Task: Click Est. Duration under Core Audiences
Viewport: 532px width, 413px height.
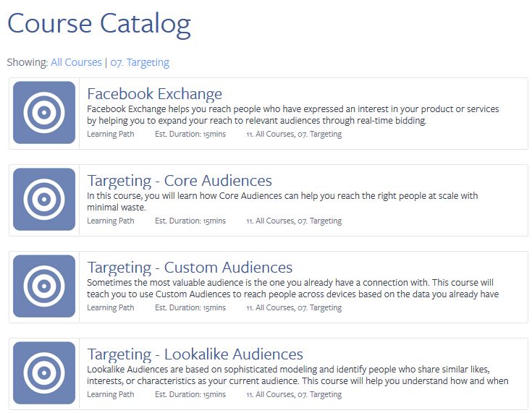Action: [190, 221]
